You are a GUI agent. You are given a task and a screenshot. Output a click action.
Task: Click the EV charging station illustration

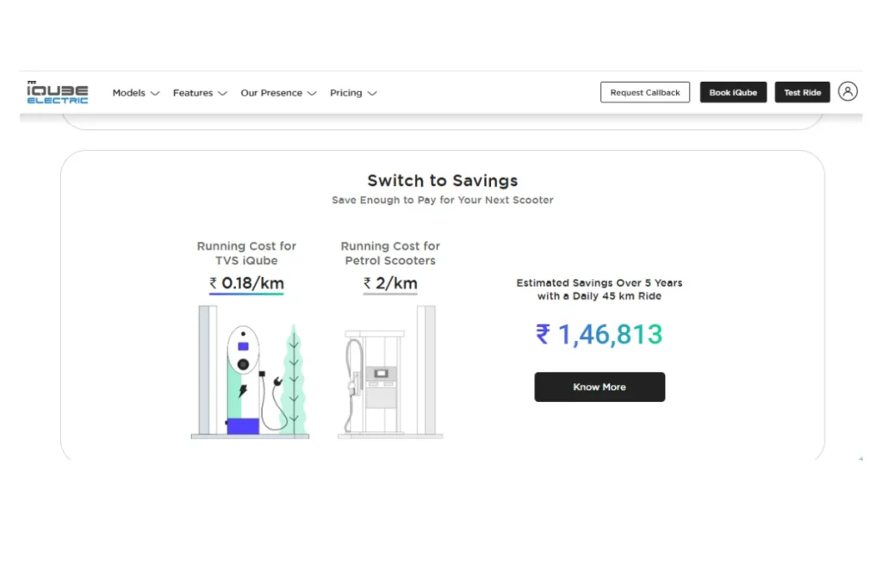coord(250,372)
